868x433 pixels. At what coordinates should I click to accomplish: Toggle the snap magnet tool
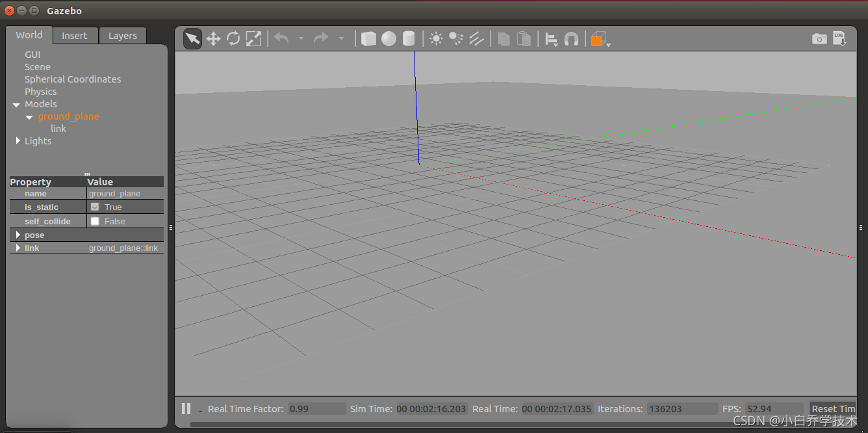(571, 39)
